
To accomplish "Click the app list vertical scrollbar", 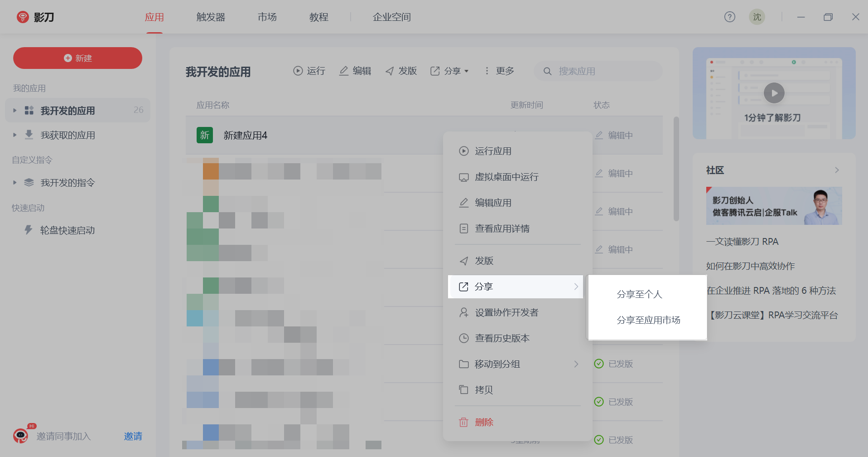I will 676,169.
